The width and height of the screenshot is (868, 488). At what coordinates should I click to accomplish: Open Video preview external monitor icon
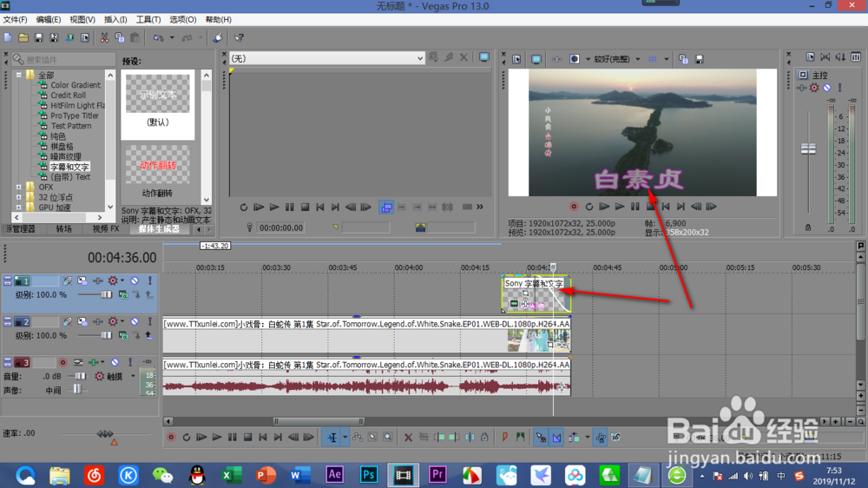pos(536,59)
